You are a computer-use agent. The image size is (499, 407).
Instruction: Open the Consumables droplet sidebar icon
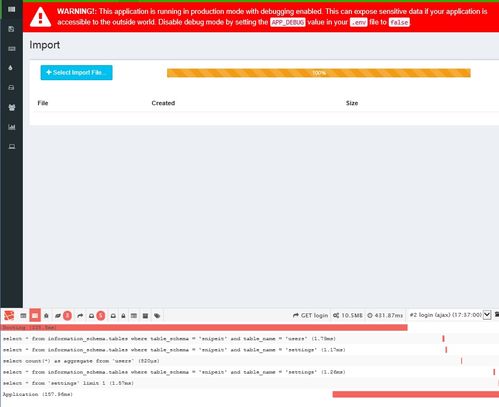click(11, 68)
